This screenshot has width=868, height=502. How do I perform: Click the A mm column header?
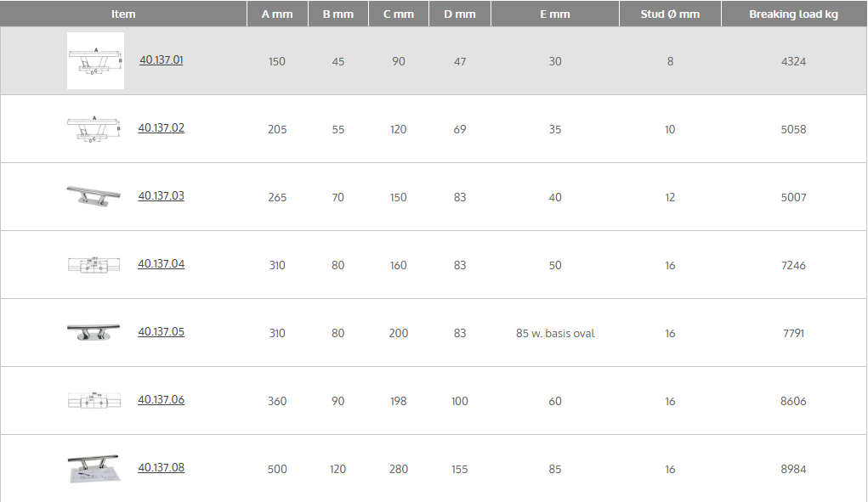tap(277, 14)
